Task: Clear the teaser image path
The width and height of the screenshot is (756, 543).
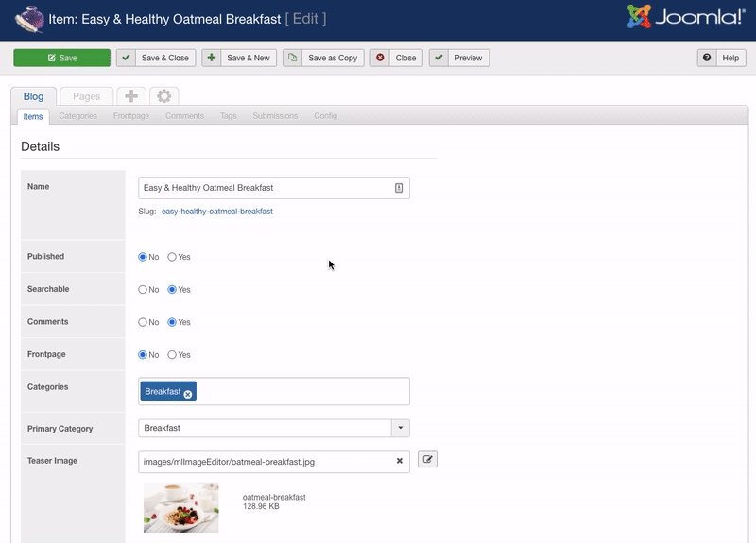Action: [x=399, y=461]
